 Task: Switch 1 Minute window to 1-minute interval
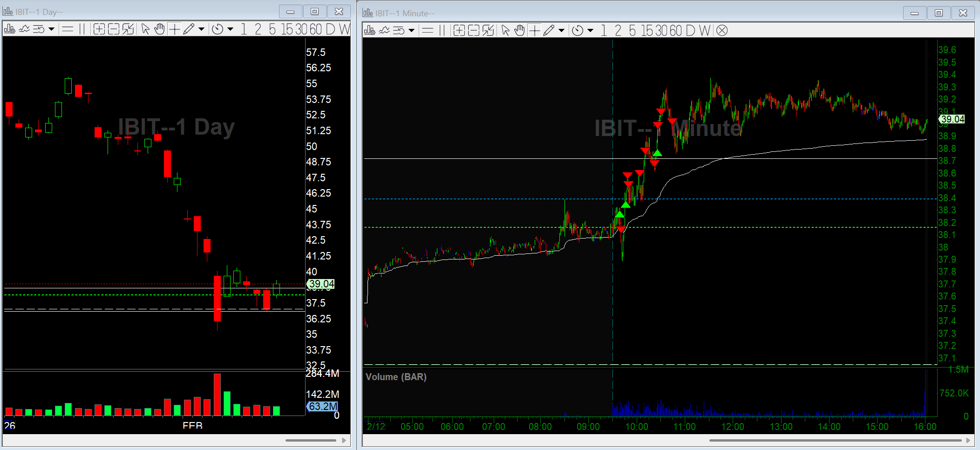(x=604, y=31)
